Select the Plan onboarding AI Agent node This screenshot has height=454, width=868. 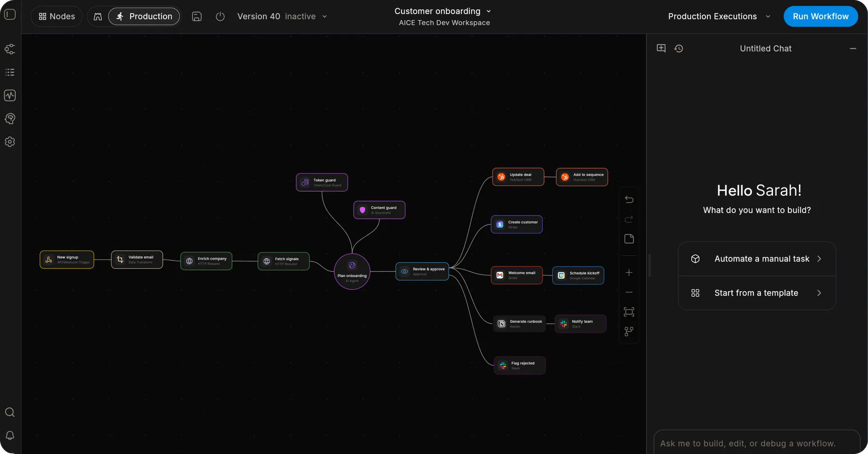click(x=352, y=271)
